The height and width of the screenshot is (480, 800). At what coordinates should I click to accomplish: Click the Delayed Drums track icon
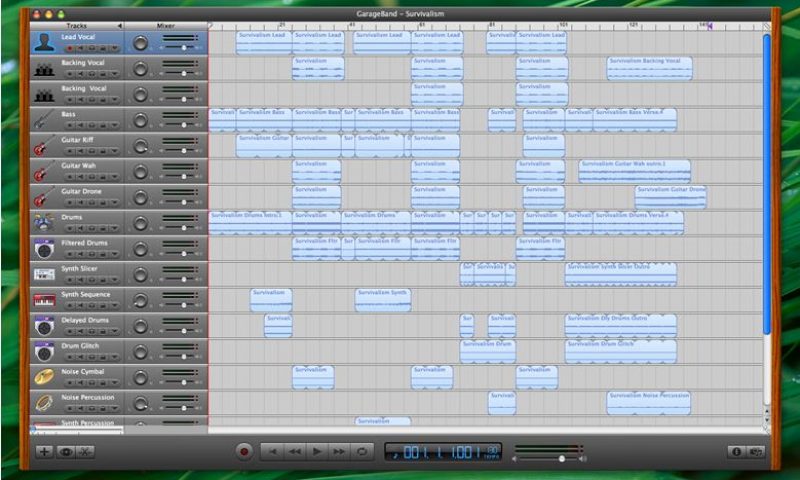pyautogui.click(x=44, y=326)
